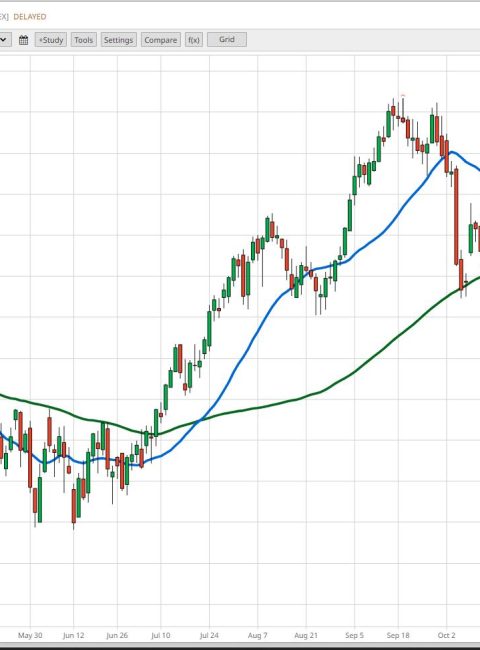The width and height of the screenshot is (480, 650).
Task: Click the DELAYED status label
Action: coord(30,17)
